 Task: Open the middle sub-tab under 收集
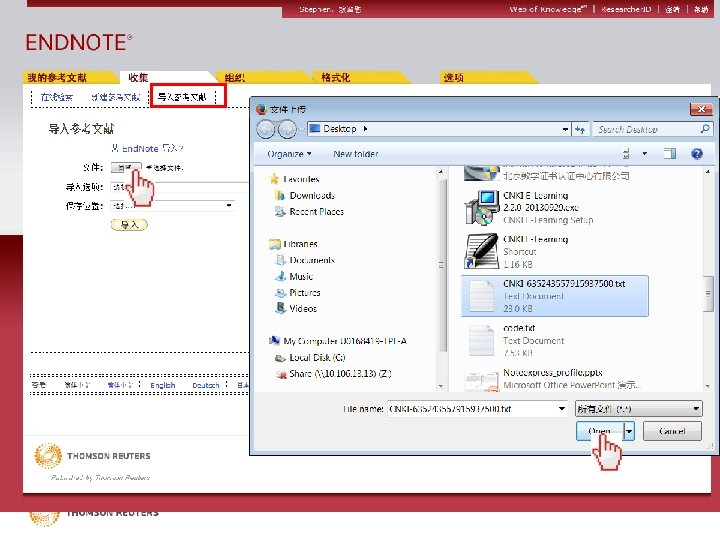115,97
